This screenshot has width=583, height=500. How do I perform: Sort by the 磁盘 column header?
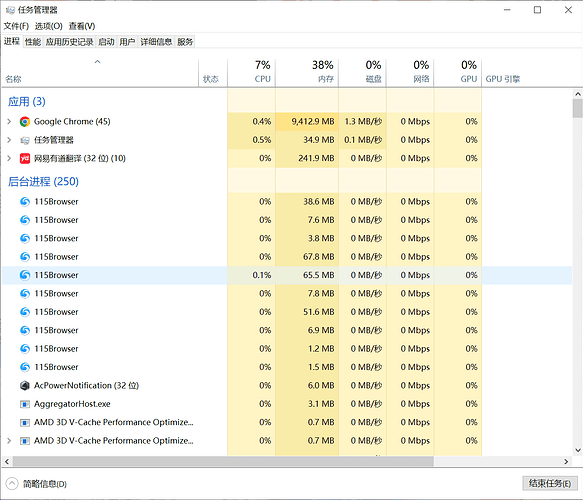tap(363, 73)
